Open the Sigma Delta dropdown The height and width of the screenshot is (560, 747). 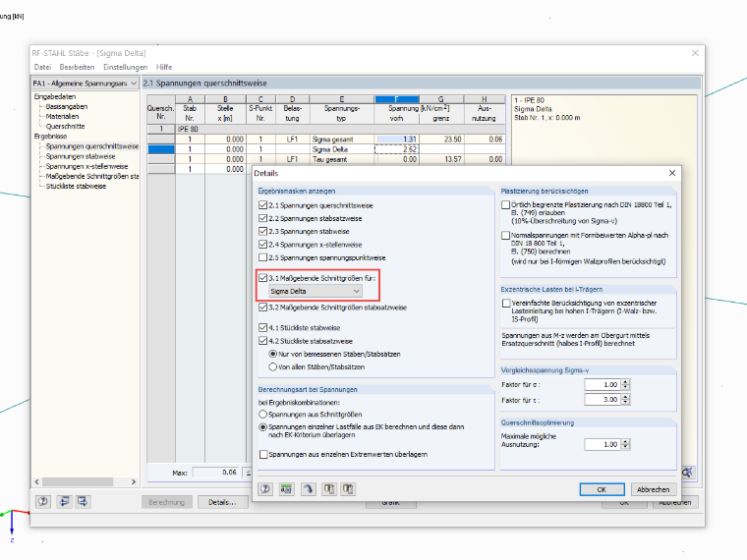(x=315, y=291)
